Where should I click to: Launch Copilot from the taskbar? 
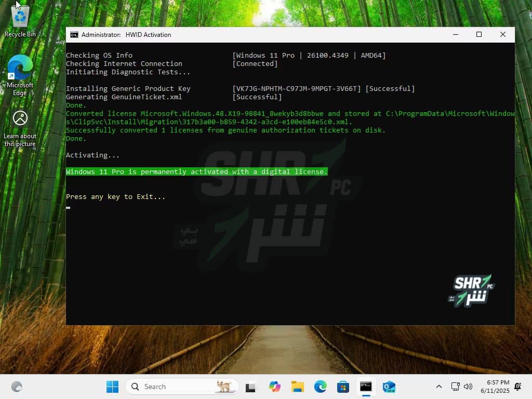[x=274, y=387]
